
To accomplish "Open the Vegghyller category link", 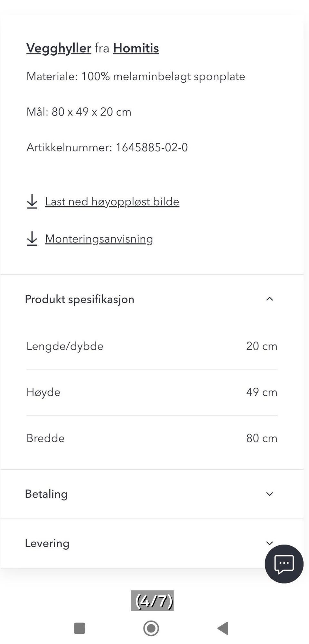I will click(x=59, y=48).
